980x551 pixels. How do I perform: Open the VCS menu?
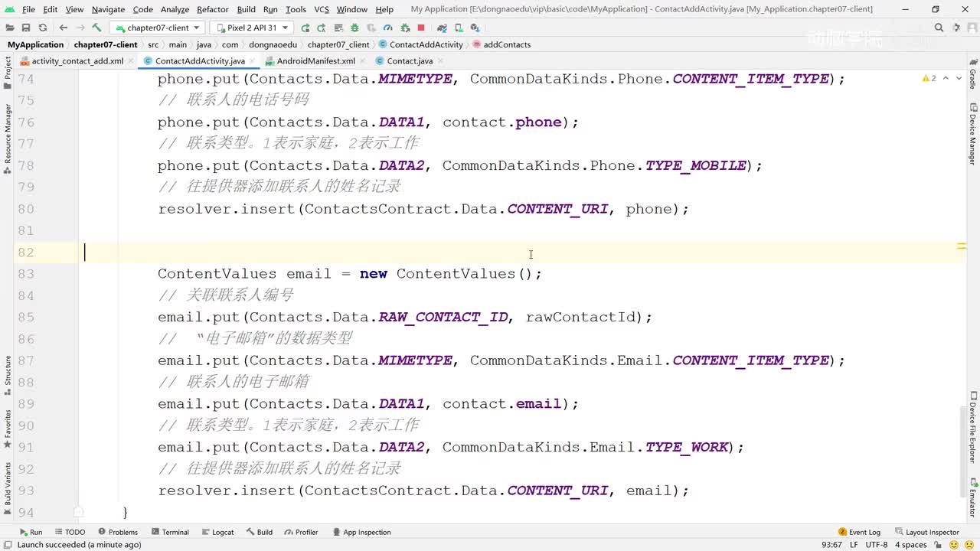click(x=322, y=9)
